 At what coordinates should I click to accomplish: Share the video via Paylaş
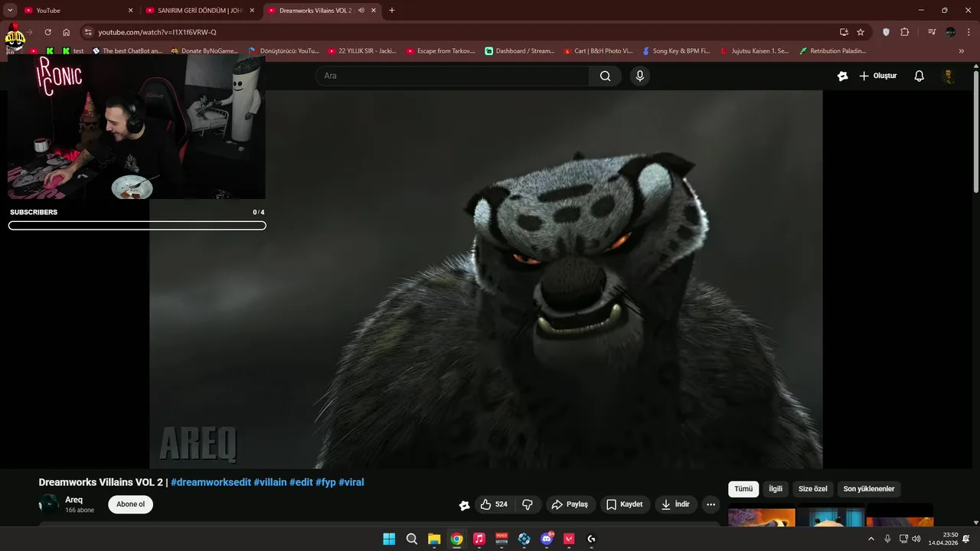[570, 504]
